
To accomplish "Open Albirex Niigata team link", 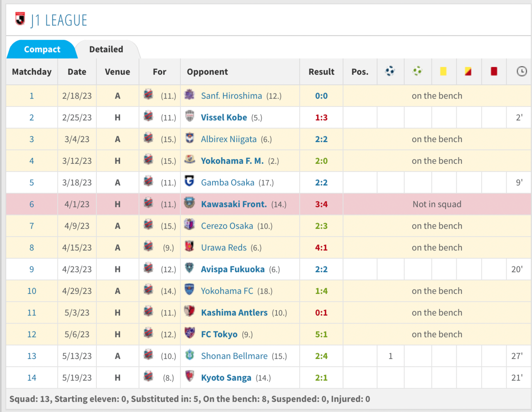I will pyautogui.click(x=229, y=139).
